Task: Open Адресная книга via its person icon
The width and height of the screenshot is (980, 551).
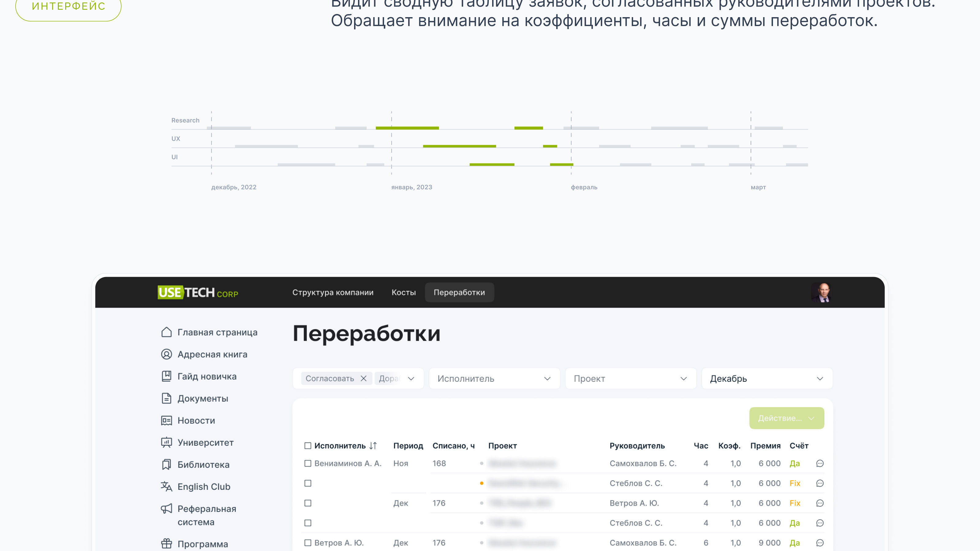Action: click(166, 354)
